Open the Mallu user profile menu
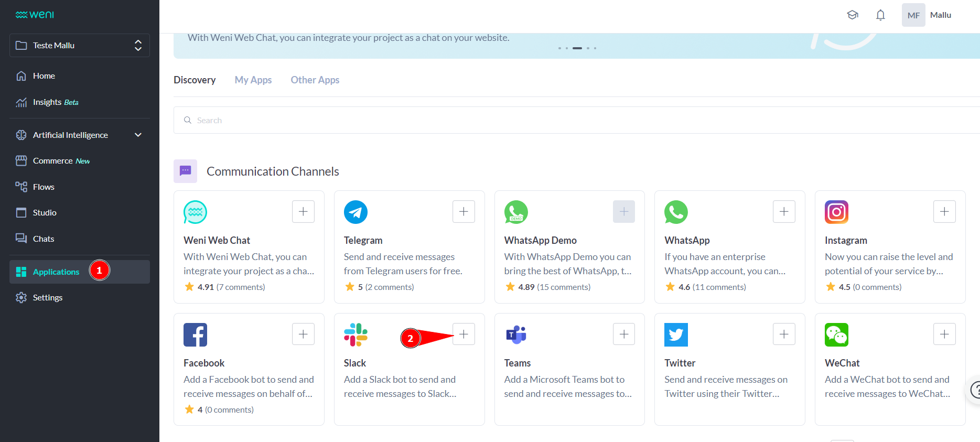This screenshot has height=442, width=980. 927,15
